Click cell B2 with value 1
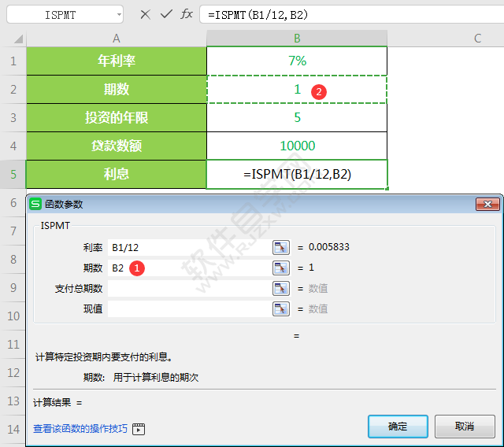This screenshot has width=504, height=447. tap(297, 89)
